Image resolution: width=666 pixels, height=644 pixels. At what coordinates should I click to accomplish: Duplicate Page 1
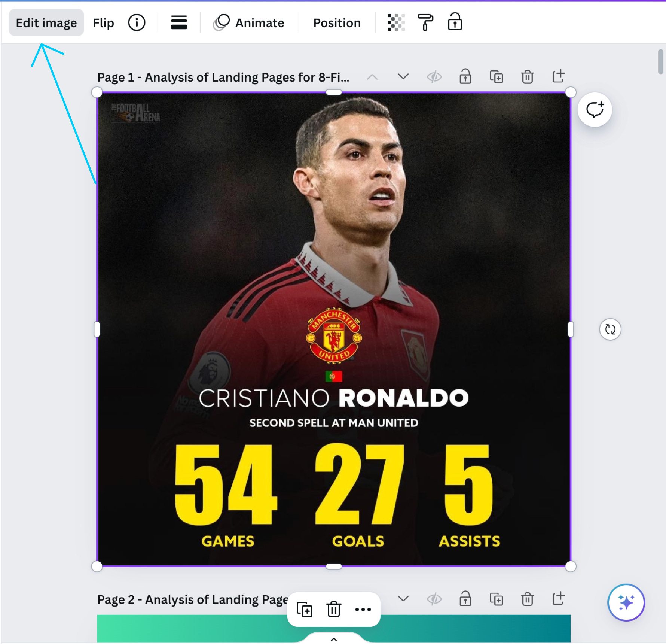click(x=497, y=77)
